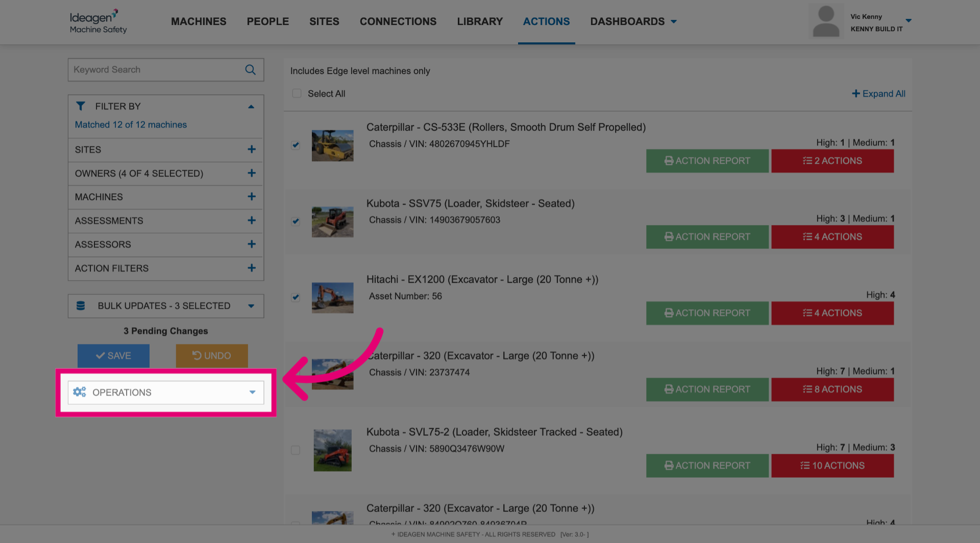Click the Ideagen Machine Safety logo

[98, 21]
